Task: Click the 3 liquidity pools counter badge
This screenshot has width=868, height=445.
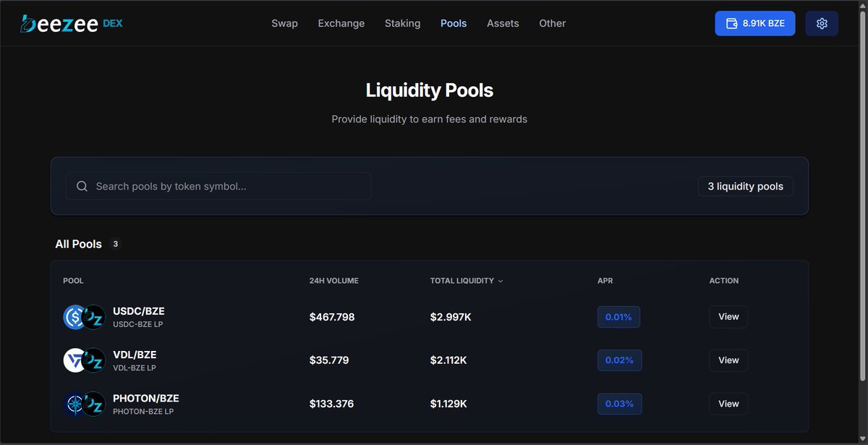Action: [745, 186]
